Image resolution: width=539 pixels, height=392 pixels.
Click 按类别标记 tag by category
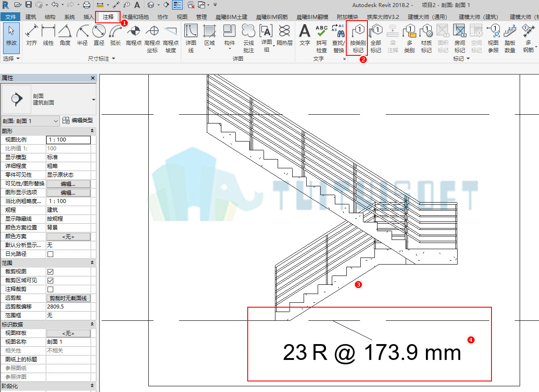[357, 39]
